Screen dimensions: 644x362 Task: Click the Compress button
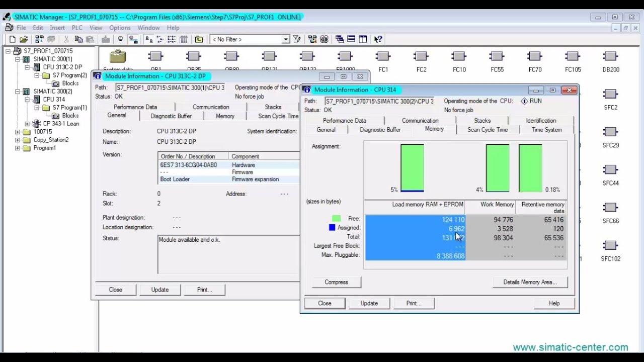coord(336,282)
